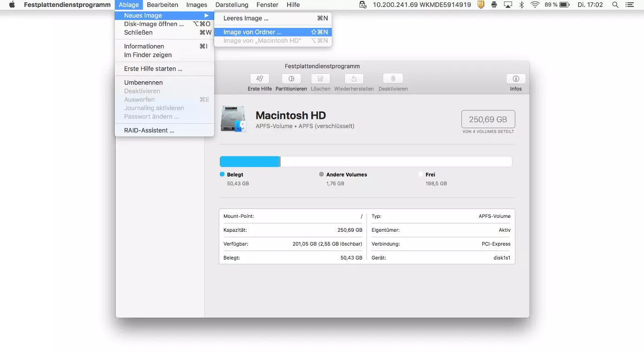Select Disk-Image öffnen …
The image size is (644, 352).
click(164, 24)
